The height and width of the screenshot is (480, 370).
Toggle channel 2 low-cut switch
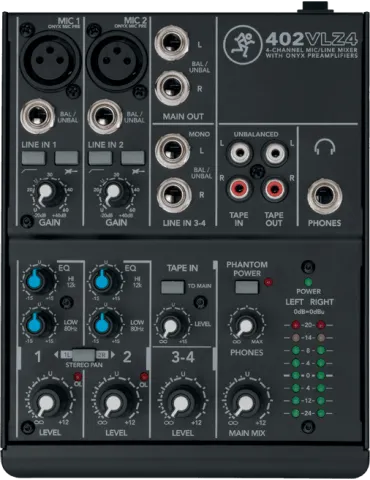click(100, 158)
